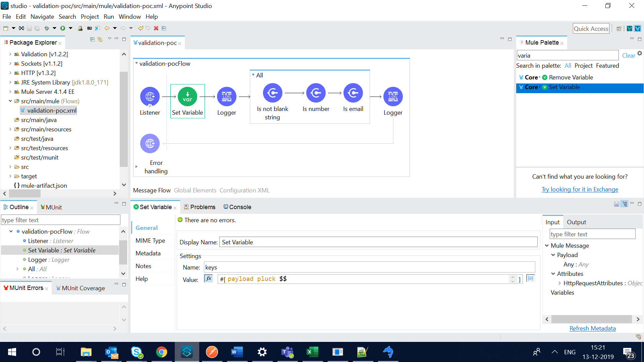Click the green Run button in toolbar

pos(63,28)
